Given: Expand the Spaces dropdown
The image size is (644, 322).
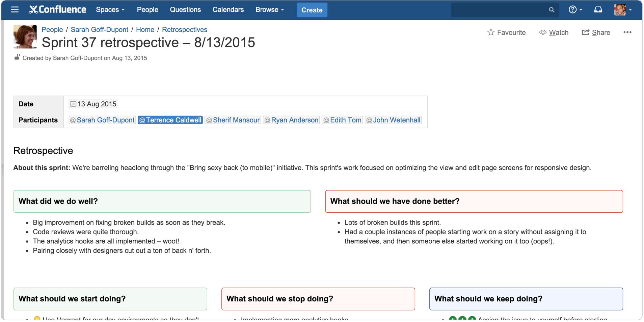Looking at the screenshot, I should (110, 10).
